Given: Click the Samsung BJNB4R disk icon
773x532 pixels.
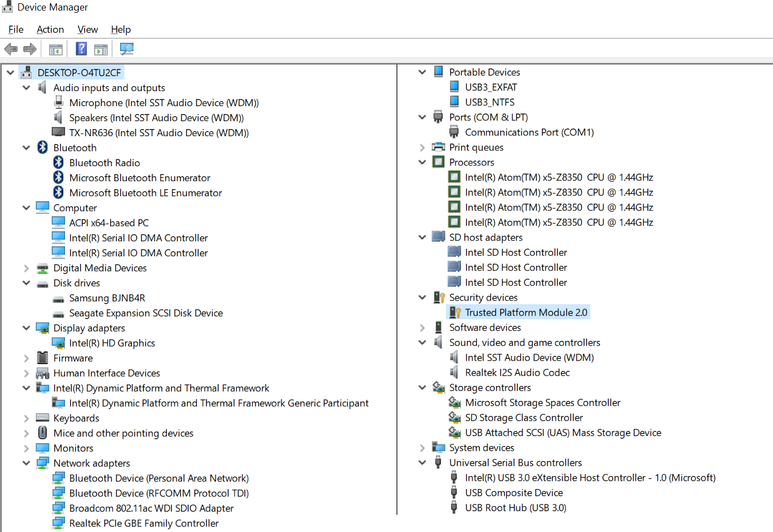Looking at the screenshot, I should pos(58,299).
